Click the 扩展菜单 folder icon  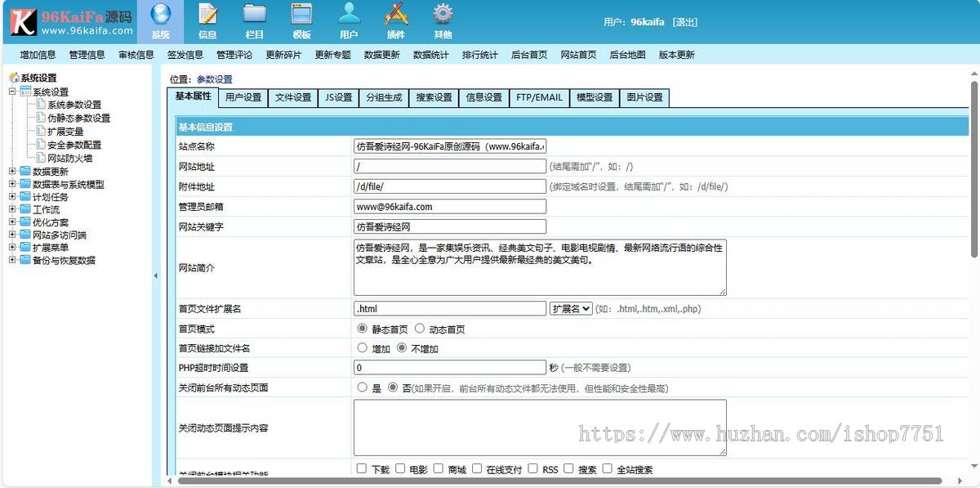click(x=25, y=248)
